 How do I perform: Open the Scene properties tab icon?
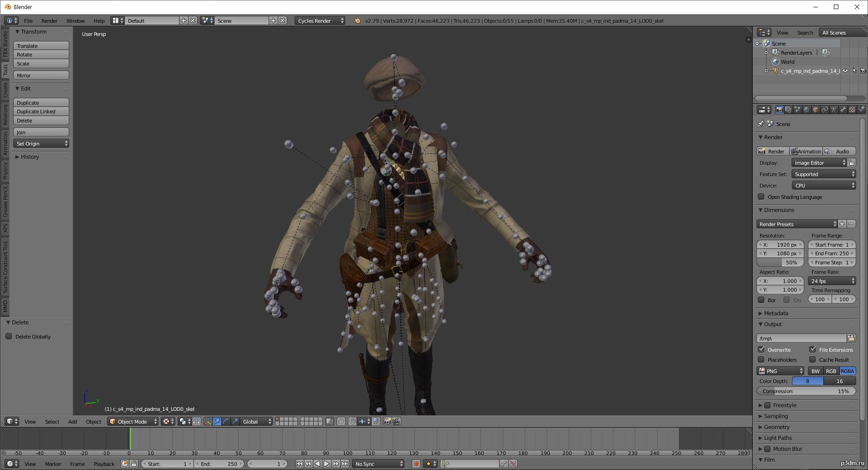pos(797,110)
